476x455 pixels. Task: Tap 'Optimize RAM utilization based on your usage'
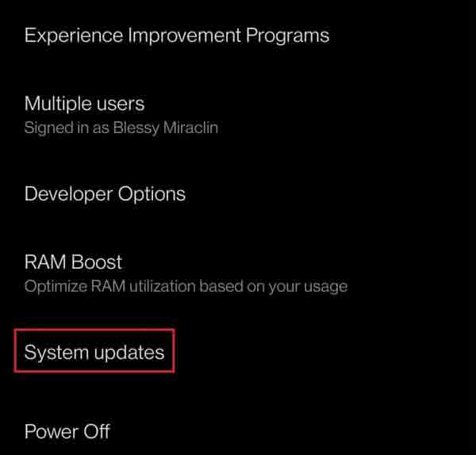coord(186,286)
